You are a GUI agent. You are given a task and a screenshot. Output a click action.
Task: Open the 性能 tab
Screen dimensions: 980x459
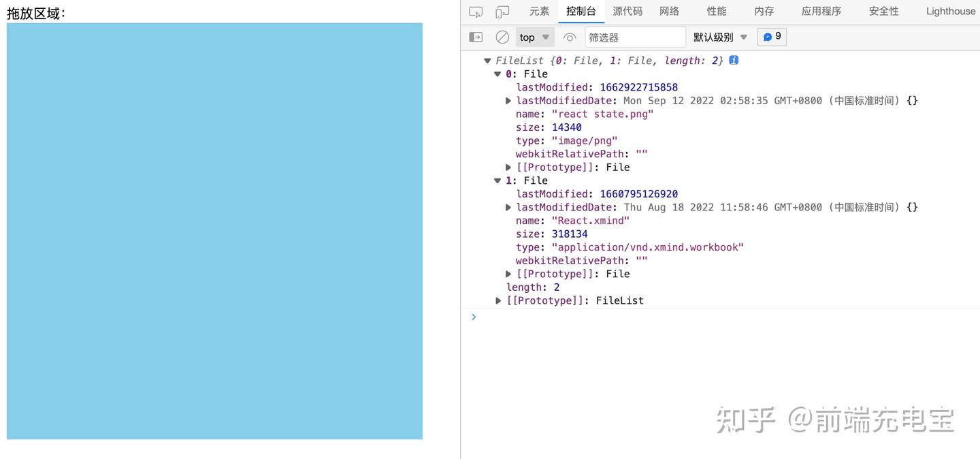coord(717,11)
